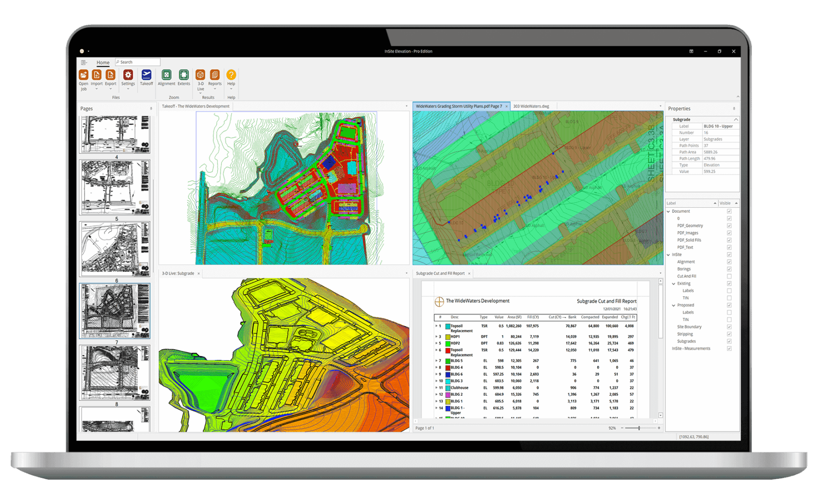Toggle visibility of the Subgrades layer
The height and width of the screenshot is (504, 819).
tap(729, 341)
